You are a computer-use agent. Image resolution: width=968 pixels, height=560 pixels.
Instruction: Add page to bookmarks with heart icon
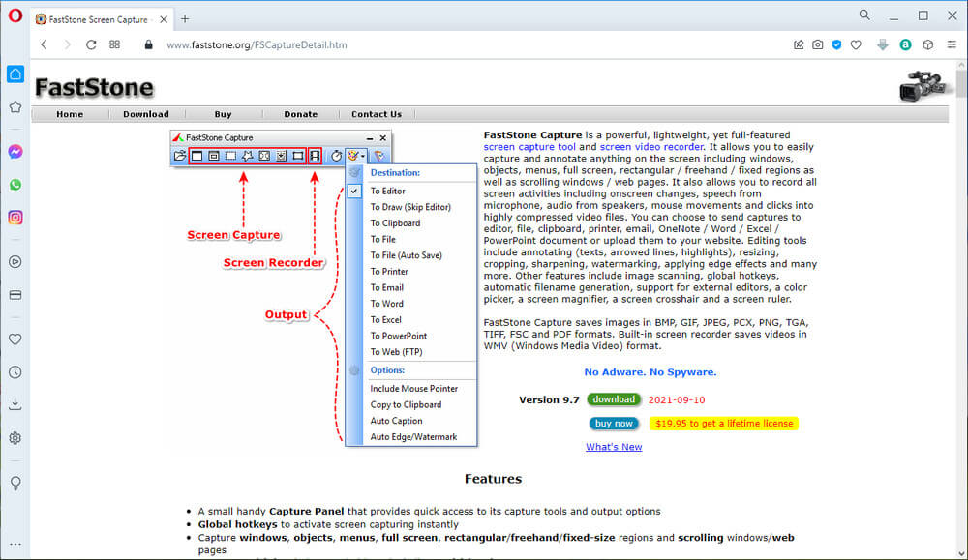click(x=856, y=44)
